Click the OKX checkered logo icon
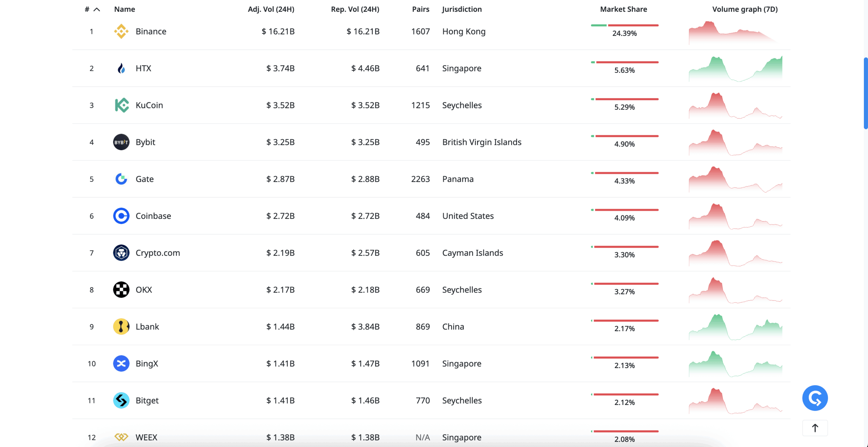Viewport: 868px width, 447px height. click(121, 290)
